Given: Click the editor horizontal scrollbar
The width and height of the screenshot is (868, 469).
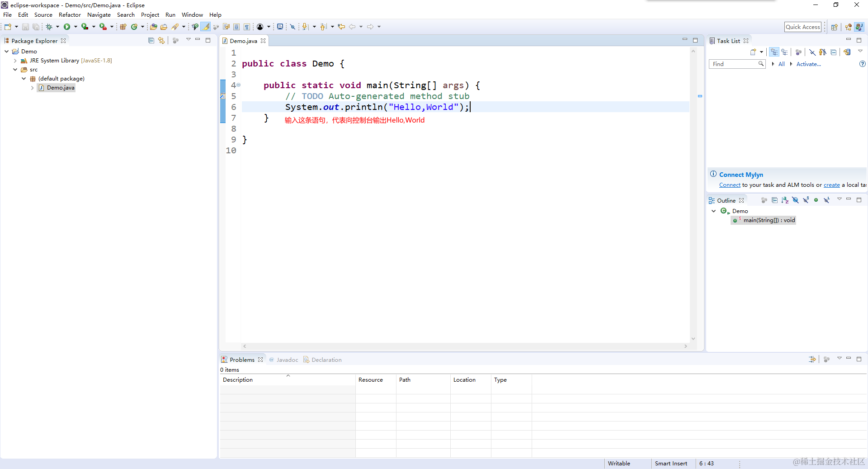Looking at the screenshot, I should [465, 346].
